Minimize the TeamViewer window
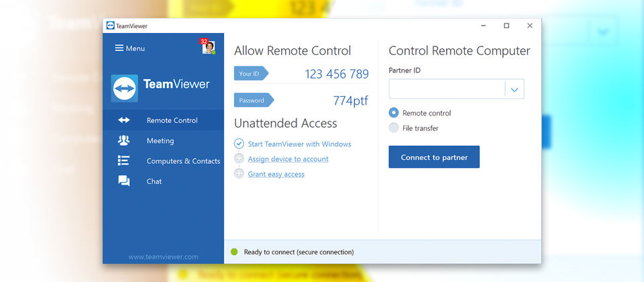Image resolution: width=644 pixels, height=282 pixels. click(484, 26)
